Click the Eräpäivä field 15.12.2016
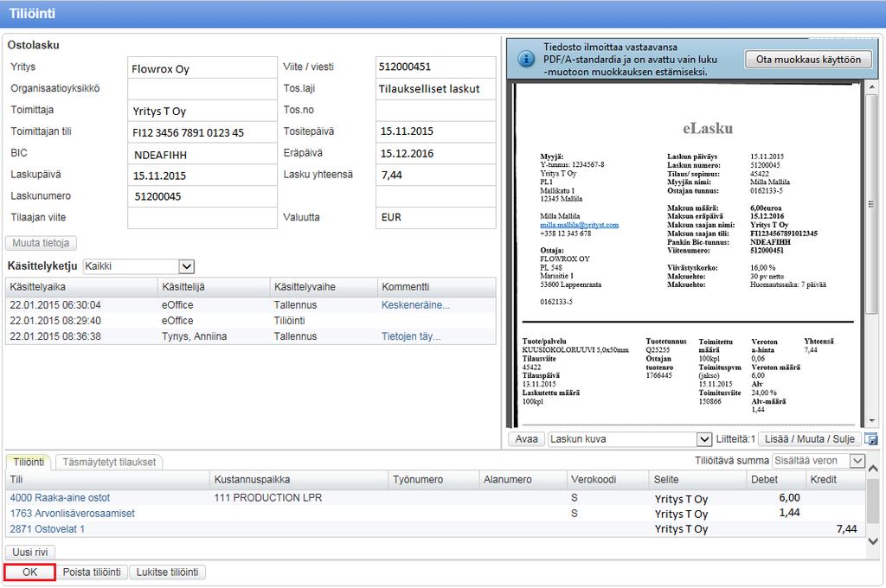 click(436, 154)
